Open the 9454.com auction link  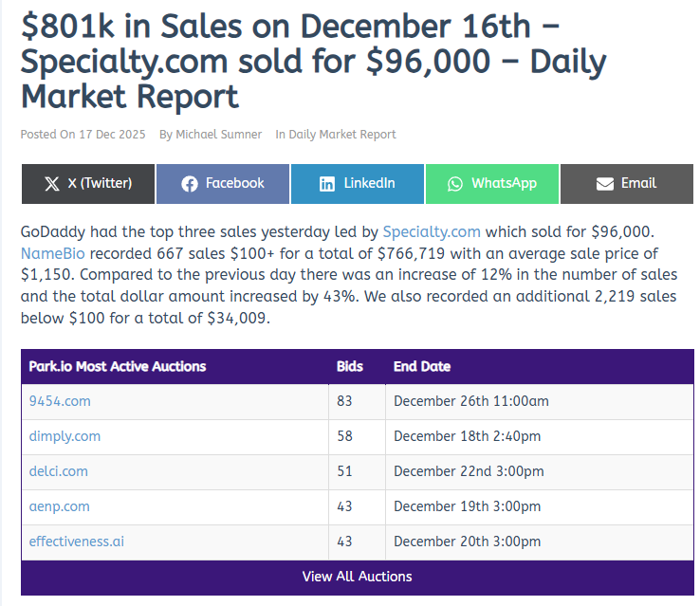(60, 401)
